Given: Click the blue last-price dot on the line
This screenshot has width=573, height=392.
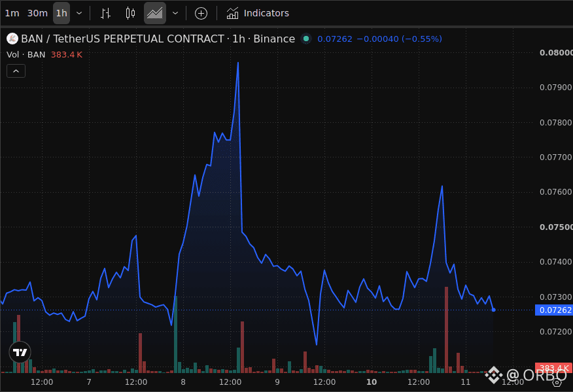Looking at the screenshot, I should pyautogui.click(x=494, y=310).
